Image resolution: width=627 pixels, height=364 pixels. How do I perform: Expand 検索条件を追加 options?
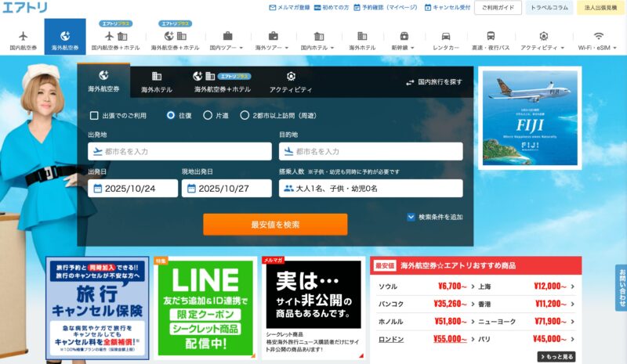(x=411, y=217)
